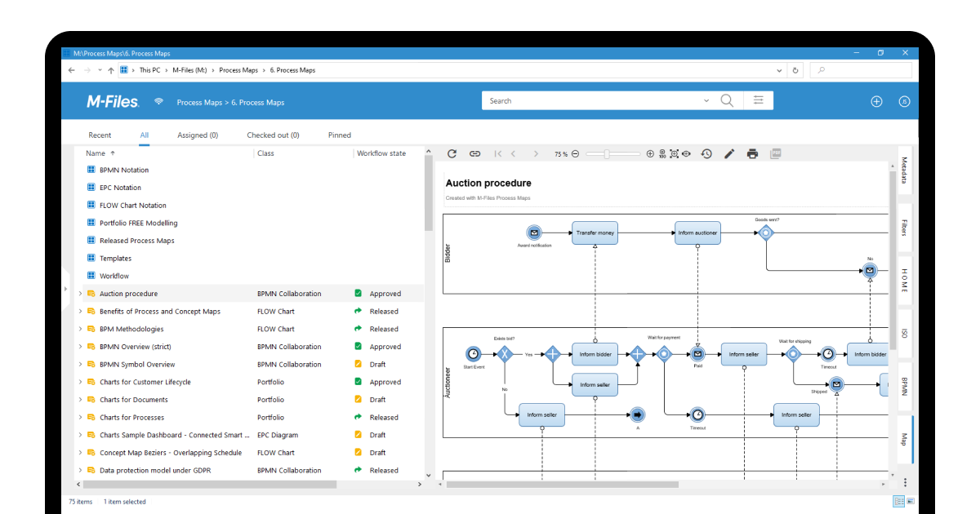This screenshot has height=514, width=980.
Task: Open the Released Process Maps view
Action: pyautogui.click(x=137, y=241)
